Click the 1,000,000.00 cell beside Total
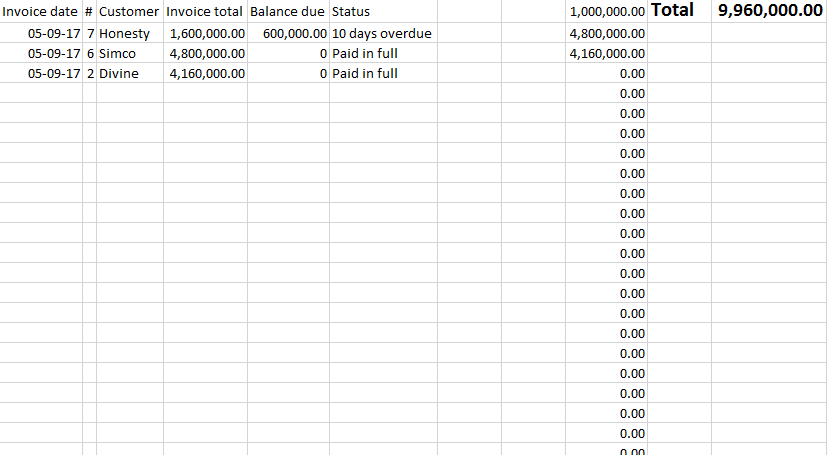The width and height of the screenshot is (827, 455). click(x=607, y=12)
